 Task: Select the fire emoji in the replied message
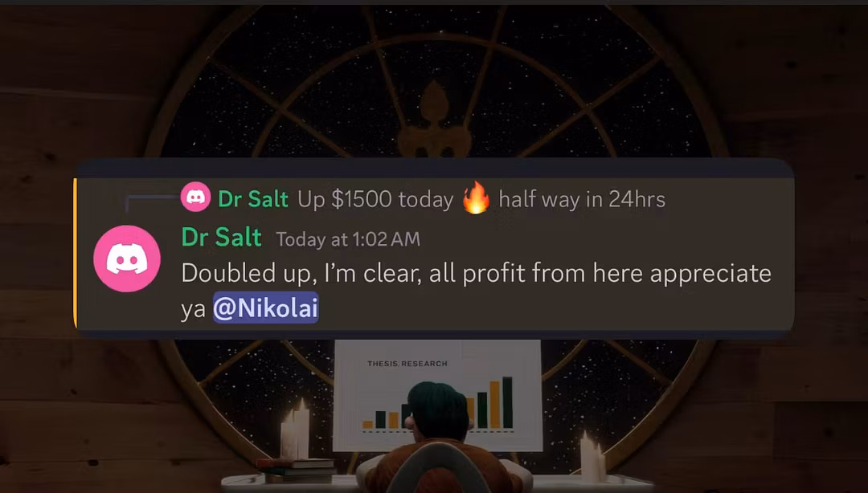[476, 198]
